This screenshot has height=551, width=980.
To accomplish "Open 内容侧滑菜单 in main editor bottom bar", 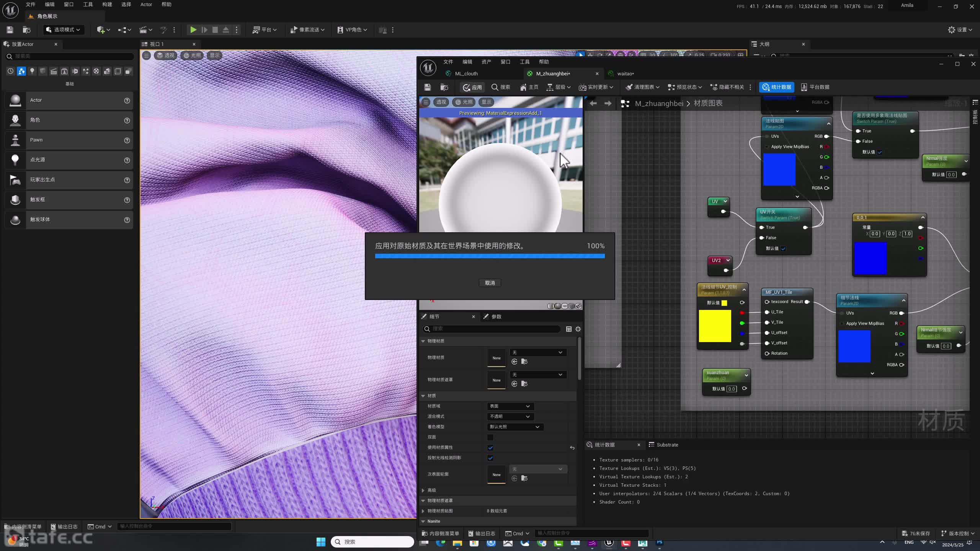I will pos(23,527).
